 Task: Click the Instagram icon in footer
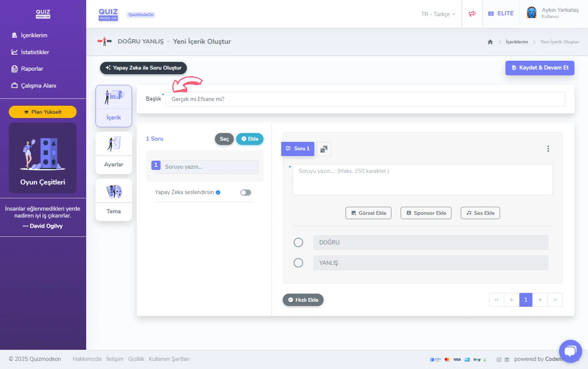tap(499, 360)
